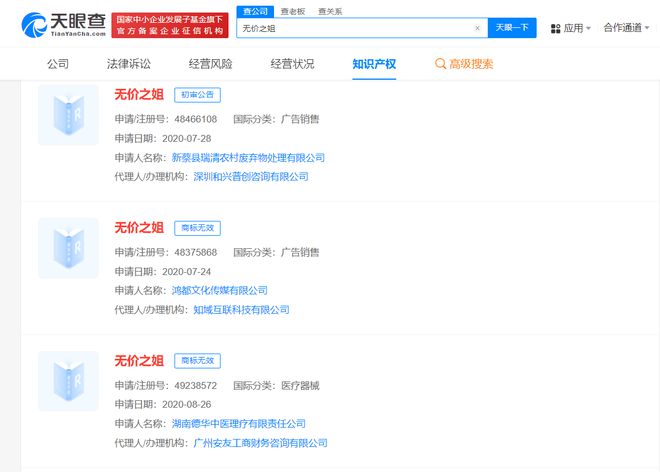Open the 法律诉讼 tab
The width and height of the screenshot is (660, 472).
pos(129,64)
